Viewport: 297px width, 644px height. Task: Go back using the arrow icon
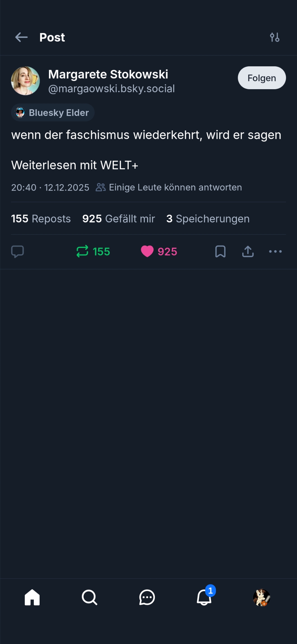pyautogui.click(x=22, y=37)
